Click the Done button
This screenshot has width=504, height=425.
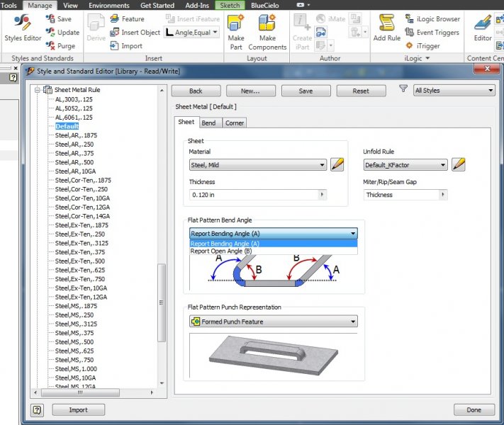click(474, 410)
